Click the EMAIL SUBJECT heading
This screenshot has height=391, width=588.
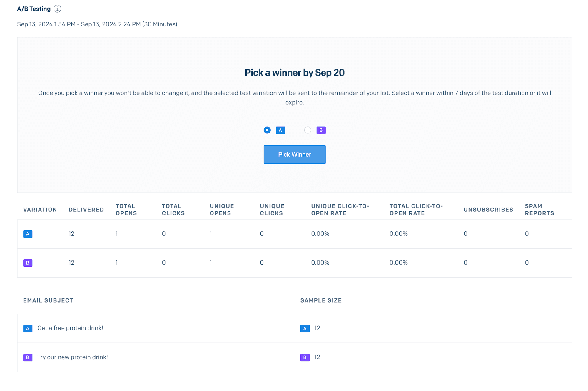tap(48, 300)
